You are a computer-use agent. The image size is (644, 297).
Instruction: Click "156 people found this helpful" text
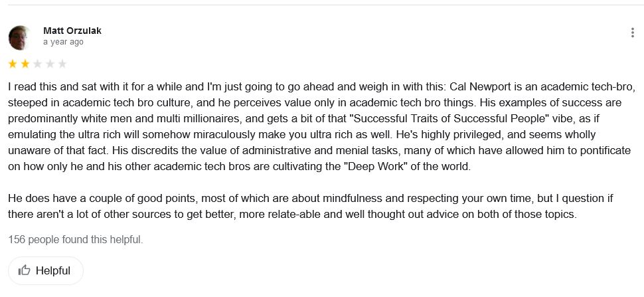[76, 239]
